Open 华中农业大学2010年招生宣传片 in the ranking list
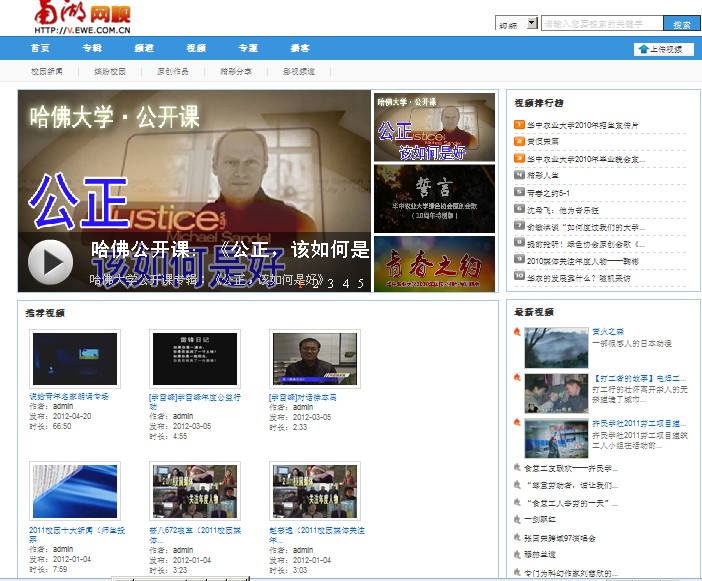 (x=582, y=125)
